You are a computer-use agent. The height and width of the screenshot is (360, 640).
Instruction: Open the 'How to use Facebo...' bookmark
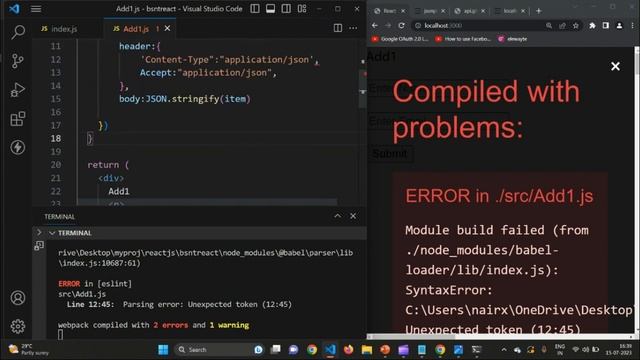click(463, 39)
